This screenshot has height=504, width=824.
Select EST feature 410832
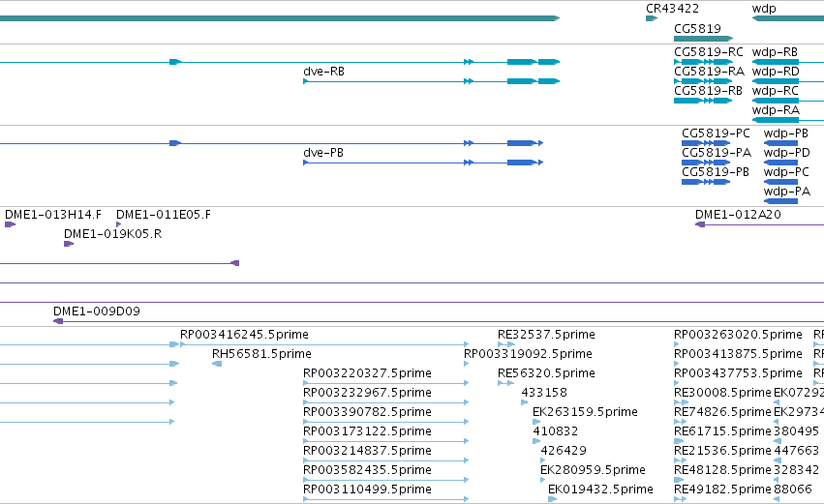point(536,441)
